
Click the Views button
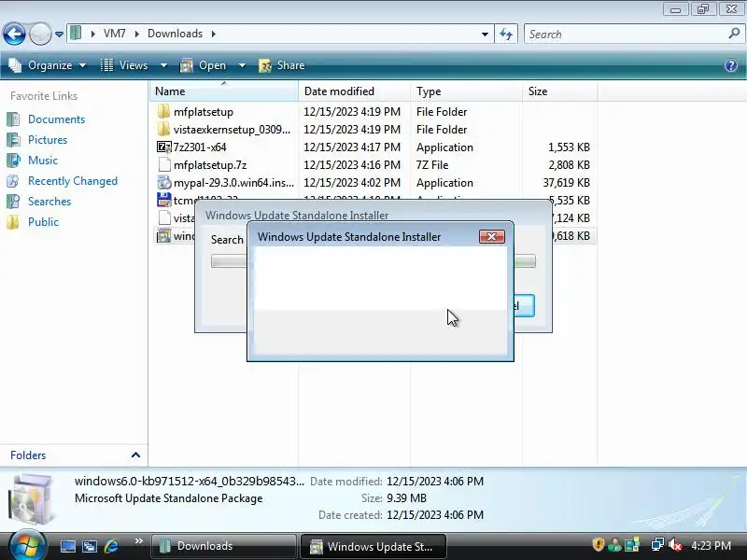tap(124, 65)
